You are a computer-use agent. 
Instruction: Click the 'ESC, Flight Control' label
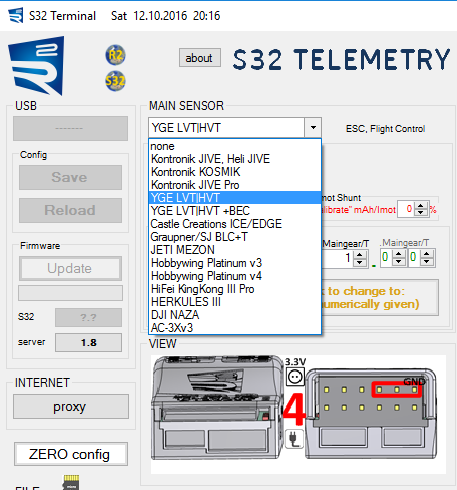pyautogui.click(x=385, y=129)
